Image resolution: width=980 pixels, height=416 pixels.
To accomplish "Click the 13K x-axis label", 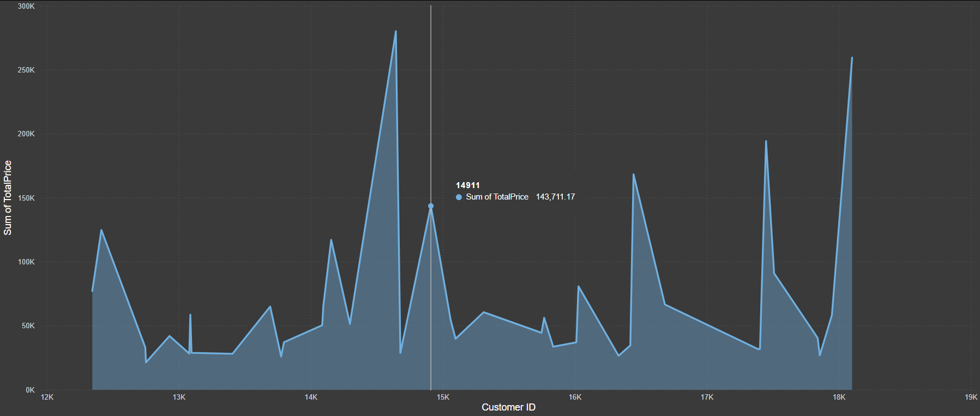I will click(179, 397).
